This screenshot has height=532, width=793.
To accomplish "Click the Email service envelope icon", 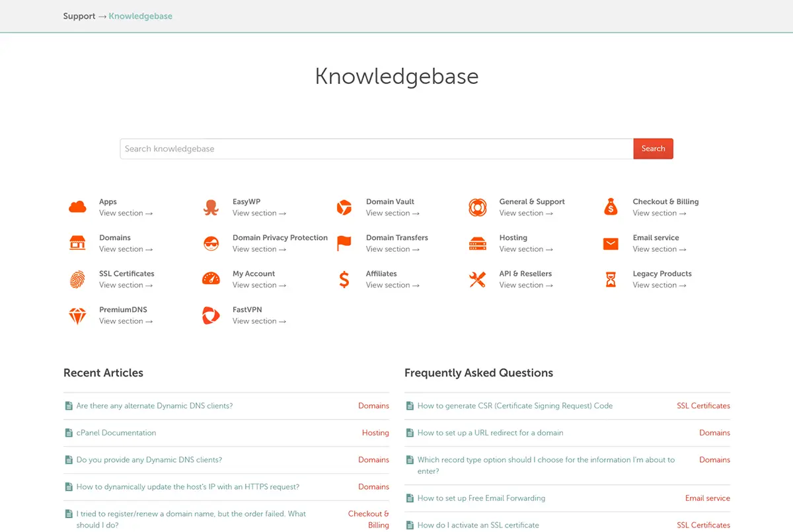I will click(x=609, y=243).
